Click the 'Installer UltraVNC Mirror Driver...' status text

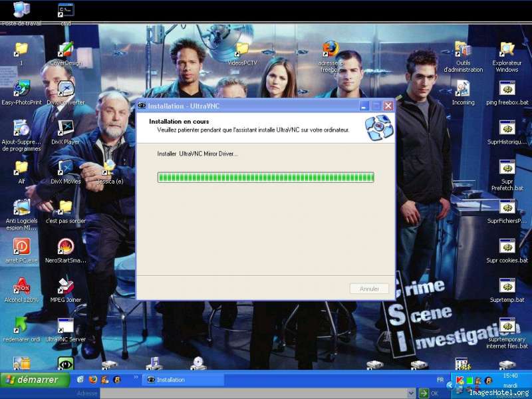point(198,154)
